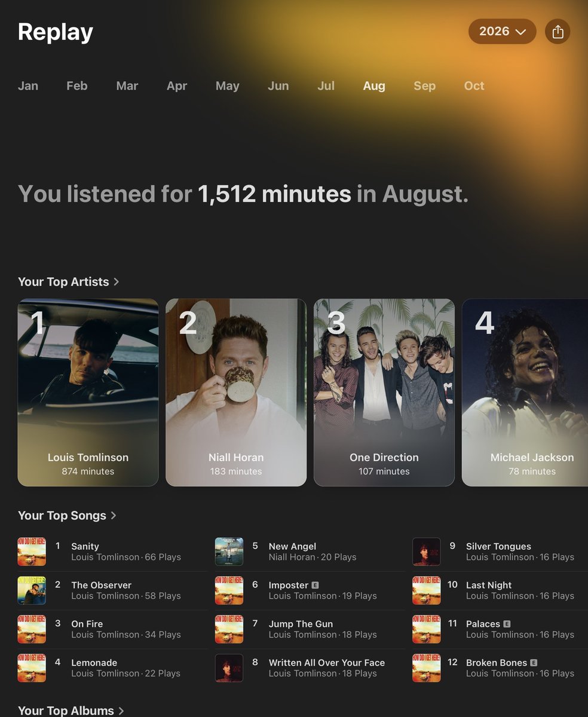
Task: Tap album art for Broken Bones
Action: 427,668
